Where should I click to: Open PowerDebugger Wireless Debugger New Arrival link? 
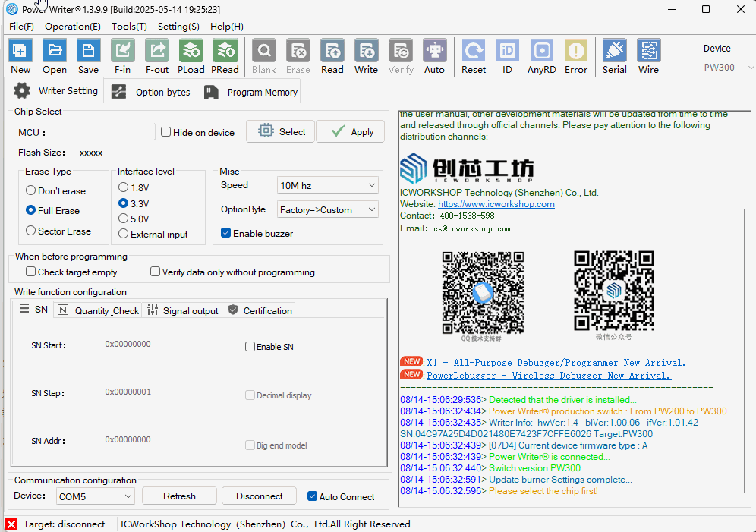click(x=549, y=376)
